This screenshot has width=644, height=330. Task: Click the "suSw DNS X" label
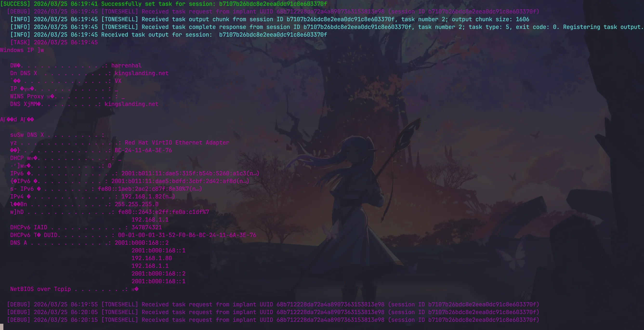27,135
